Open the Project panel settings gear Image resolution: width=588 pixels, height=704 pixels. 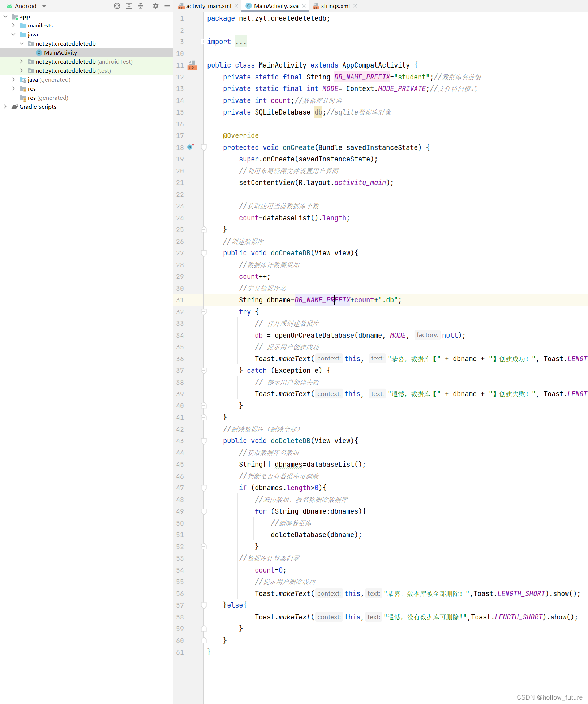(x=156, y=6)
